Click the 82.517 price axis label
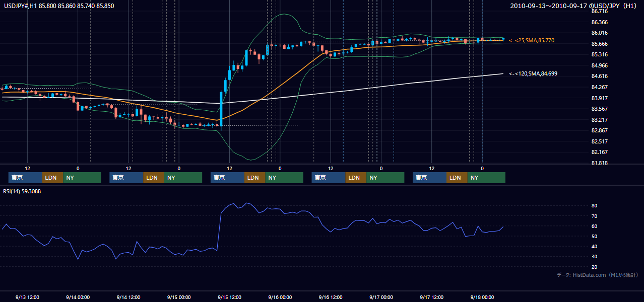Image resolution: width=644 pixels, height=302 pixels. 599,141
